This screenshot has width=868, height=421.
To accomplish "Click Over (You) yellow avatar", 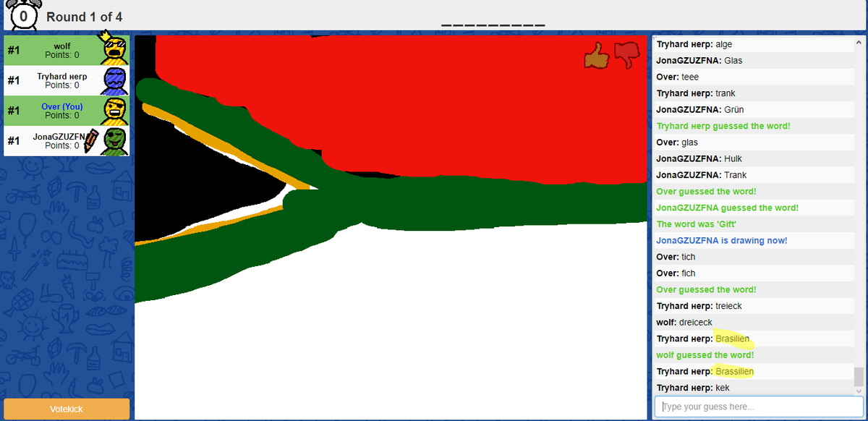I will [x=114, y=111].
